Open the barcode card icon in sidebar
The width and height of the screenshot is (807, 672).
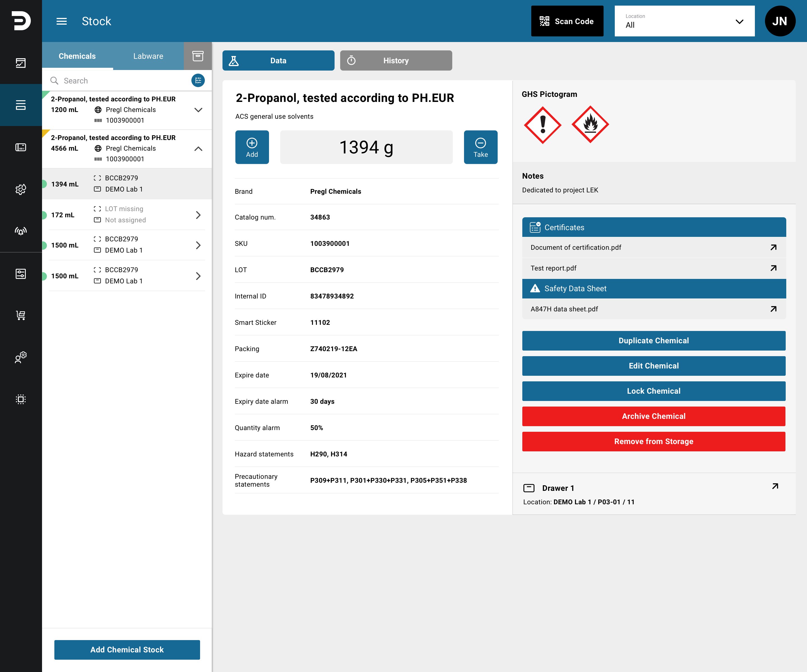pos(21,147)
